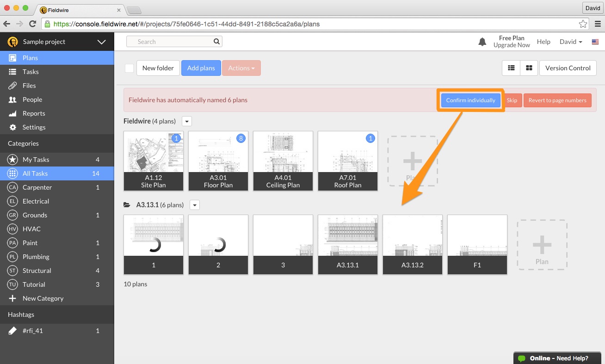Click the A3.13.1 open folder icon
The width and height of the screenshot is (605, 364).
point(127,205)
